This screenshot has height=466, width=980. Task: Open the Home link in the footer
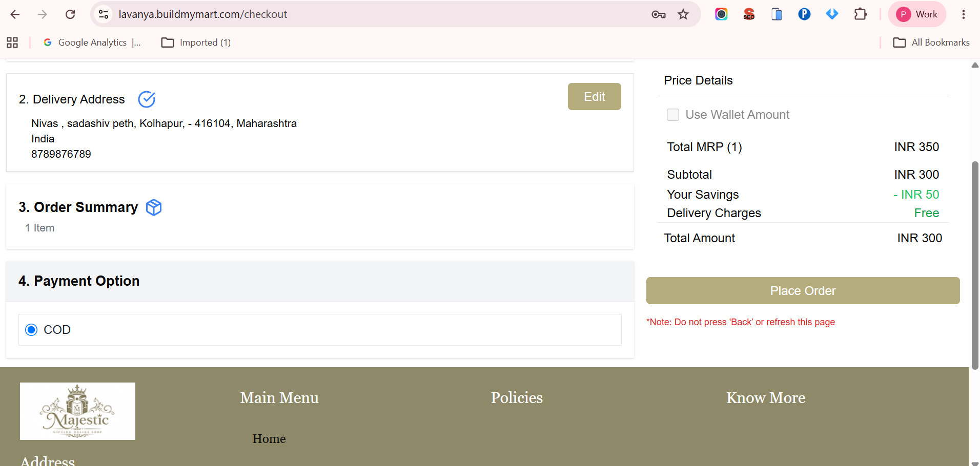pos(269,439)
